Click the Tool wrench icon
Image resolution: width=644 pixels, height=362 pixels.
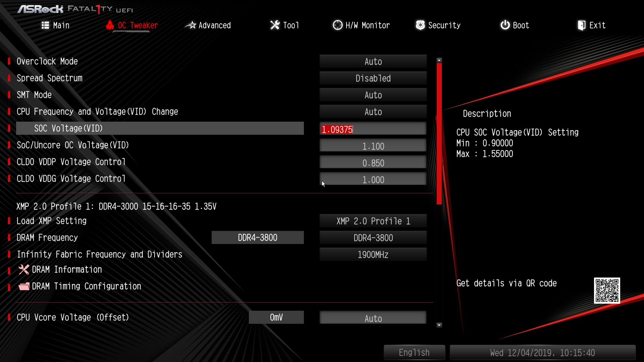coord(275,25)
